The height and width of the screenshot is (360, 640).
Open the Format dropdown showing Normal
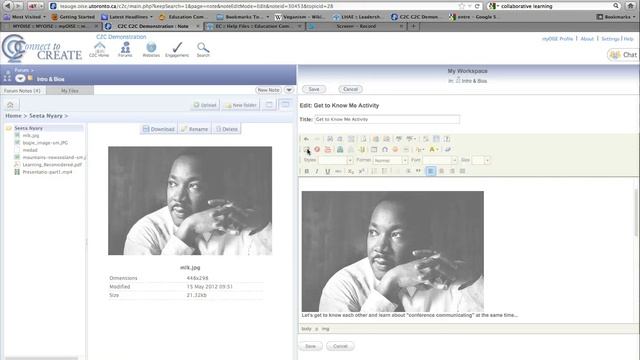[x=391, y=160]
